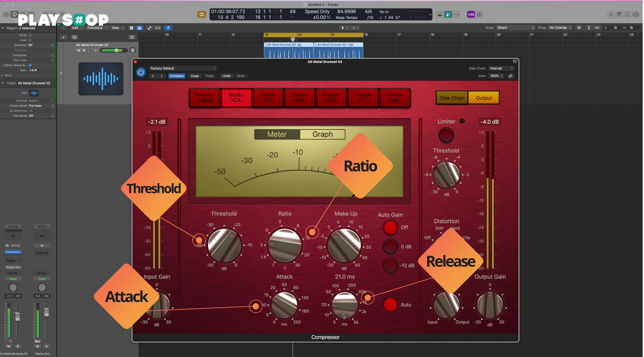Click the horizontal auto zoom icon
Viewport: 644px width, 357px height.
(x=597, y=28)
